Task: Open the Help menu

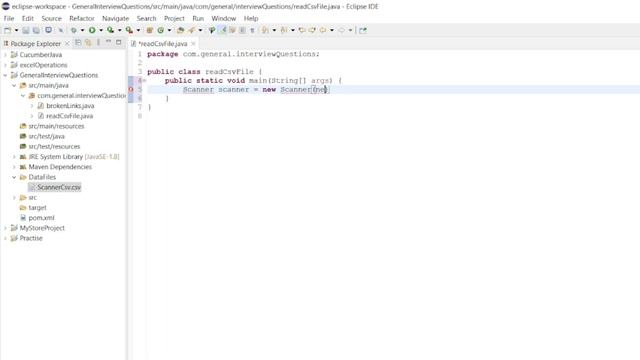Action: (251, 18)
